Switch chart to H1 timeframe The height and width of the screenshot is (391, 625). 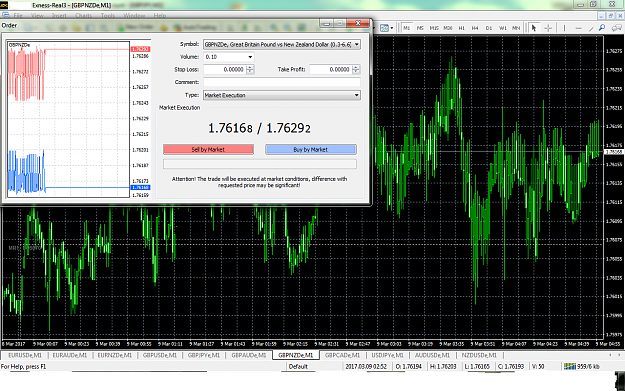pos(462,28)
